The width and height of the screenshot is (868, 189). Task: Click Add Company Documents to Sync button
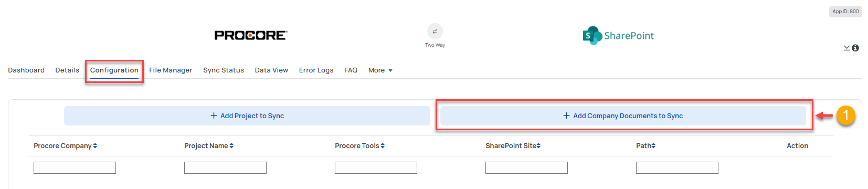coord(623,116)
